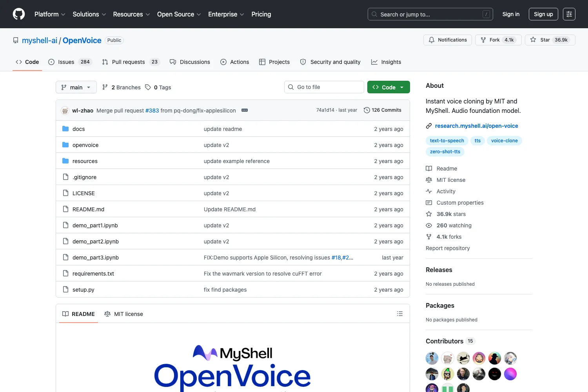Expand the Platform menu
The image size is (588, 392).
click(x=50, y=14)
